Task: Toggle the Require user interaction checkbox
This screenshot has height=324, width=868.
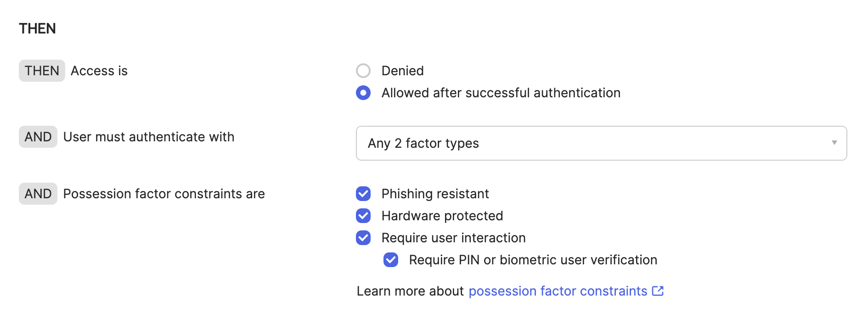Action: tap(363, 238)
